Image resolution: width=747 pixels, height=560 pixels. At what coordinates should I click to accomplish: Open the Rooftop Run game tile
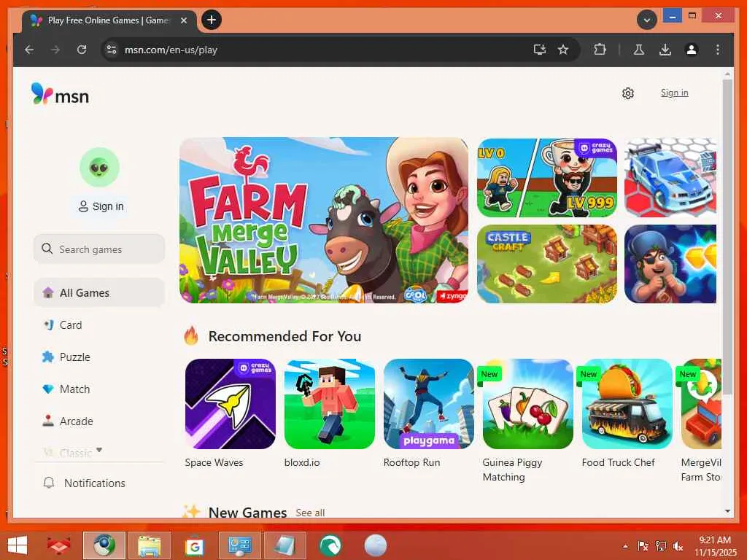coord(429,404)
